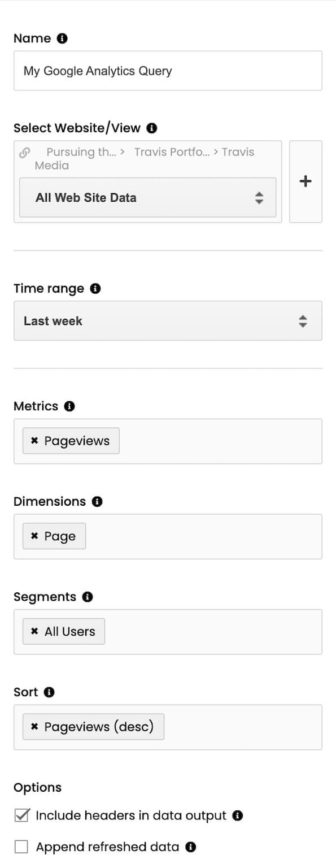The image size is (336, 868).
Task: Click the info icon next to Name
Action: tap(62, 38)
